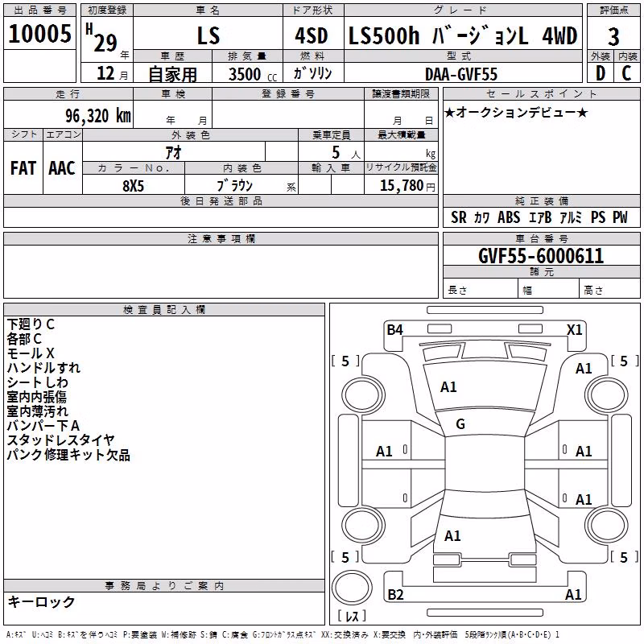Click the PS equipment code

point(598,217)
